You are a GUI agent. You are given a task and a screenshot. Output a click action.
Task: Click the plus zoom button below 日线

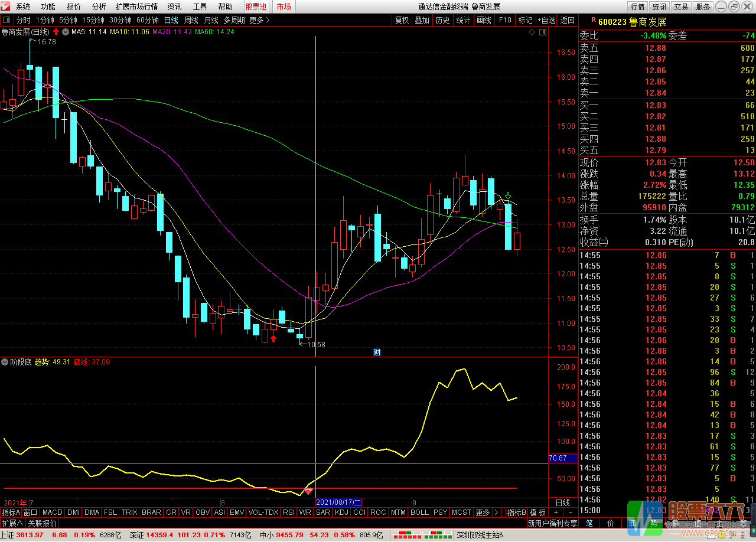[556, 512]
